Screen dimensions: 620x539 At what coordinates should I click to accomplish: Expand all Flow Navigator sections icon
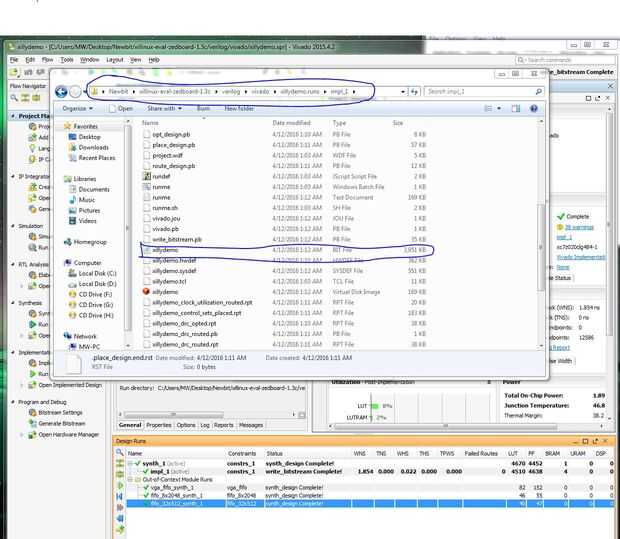click(36, 98)
